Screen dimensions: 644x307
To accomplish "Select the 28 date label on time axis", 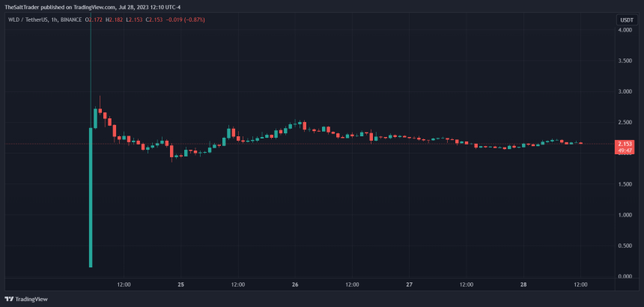I will tap(523, 285).
